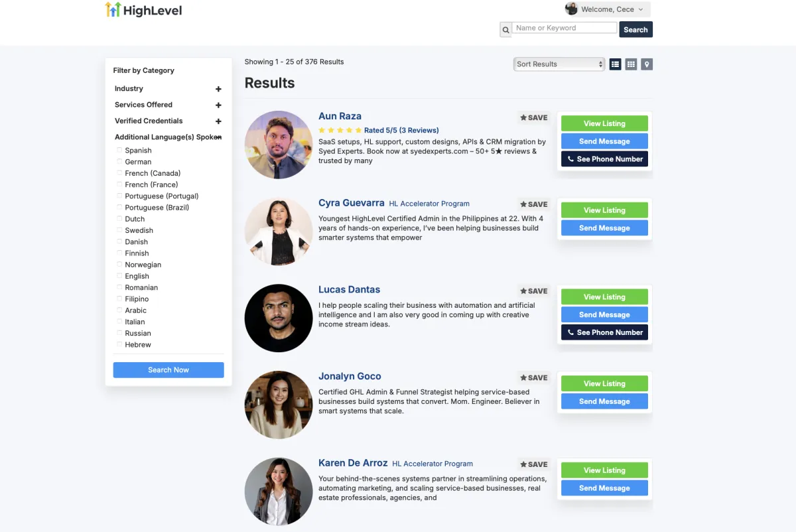Click the magnifier search icon
Viewport: 796px width, 532px height.
coord(505,30)
